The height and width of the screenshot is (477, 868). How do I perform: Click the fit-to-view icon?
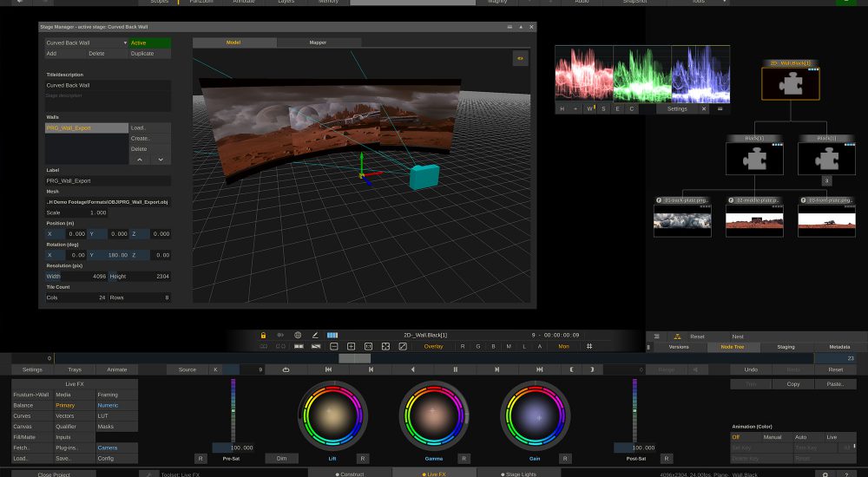coord(386,346)
